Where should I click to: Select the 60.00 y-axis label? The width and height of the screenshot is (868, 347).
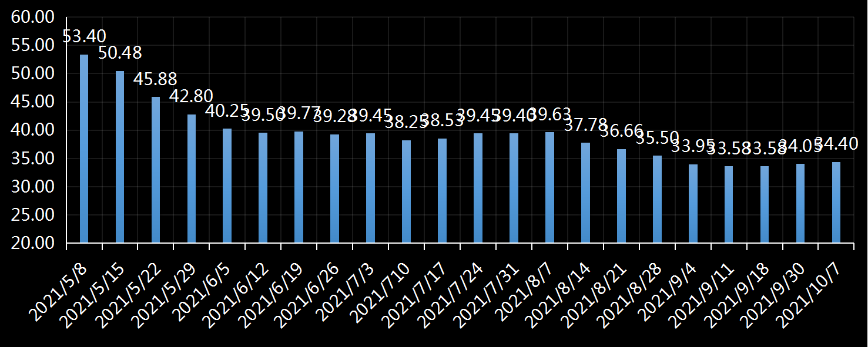click(x=32, y=17)
